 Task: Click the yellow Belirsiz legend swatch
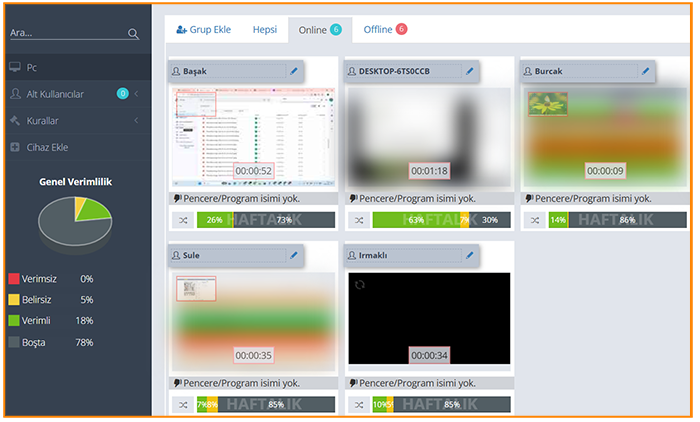pos(14,299)
